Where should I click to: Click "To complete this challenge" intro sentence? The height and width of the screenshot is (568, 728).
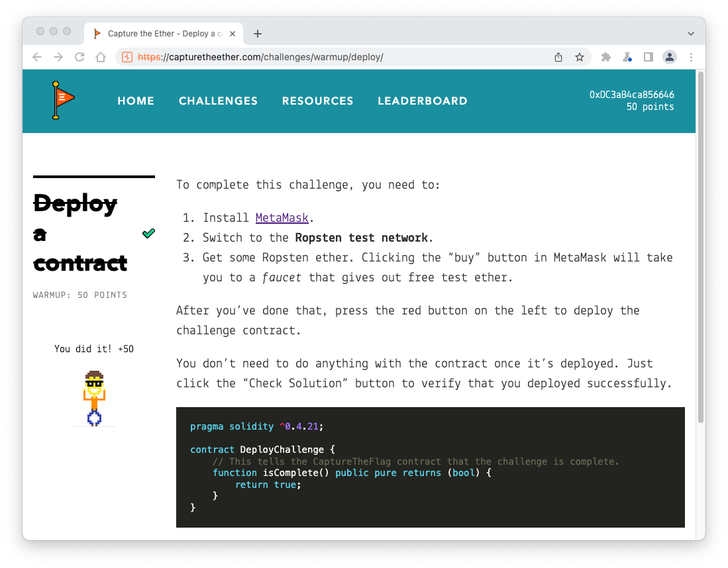(x=308, y=185)
